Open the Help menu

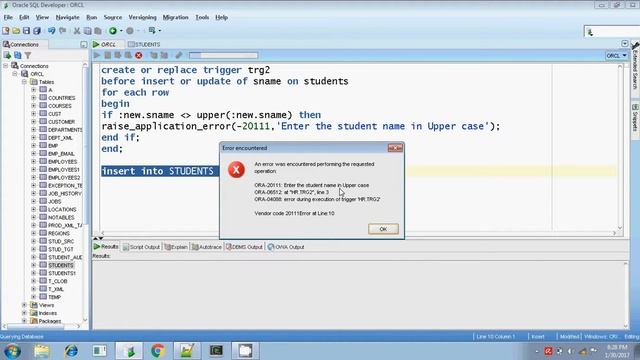click(222, 18)
